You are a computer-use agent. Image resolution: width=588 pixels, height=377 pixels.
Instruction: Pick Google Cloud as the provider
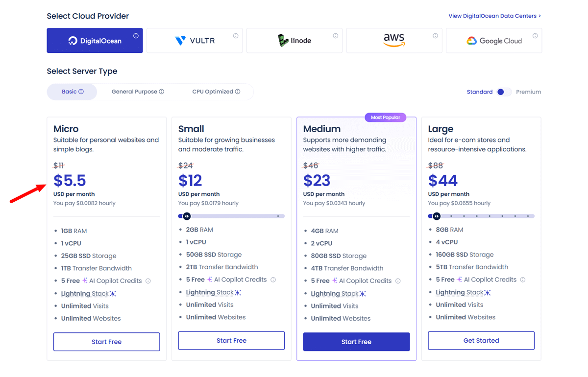(493, 40)
